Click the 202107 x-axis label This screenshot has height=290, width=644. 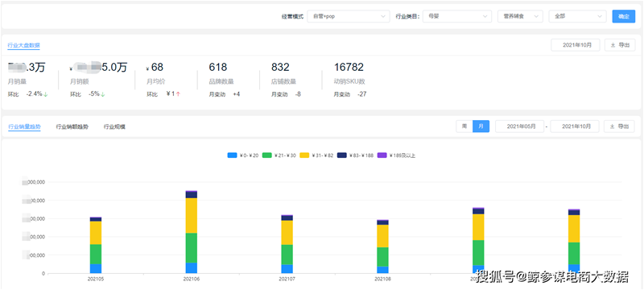(x=287, y=279)
